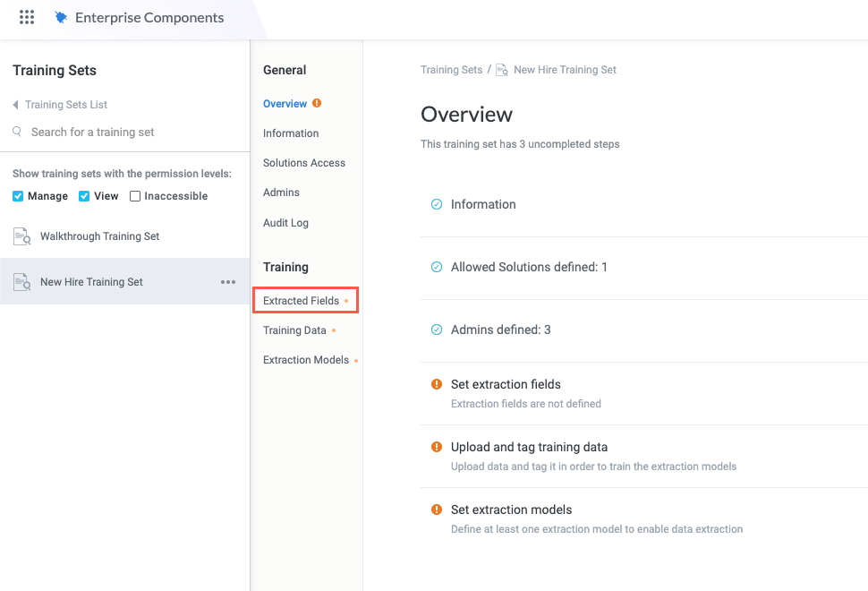Click the New Hire Training Set document icon
Image resolution: width=868 pixels, height=591 pixels.
(21, 282)
